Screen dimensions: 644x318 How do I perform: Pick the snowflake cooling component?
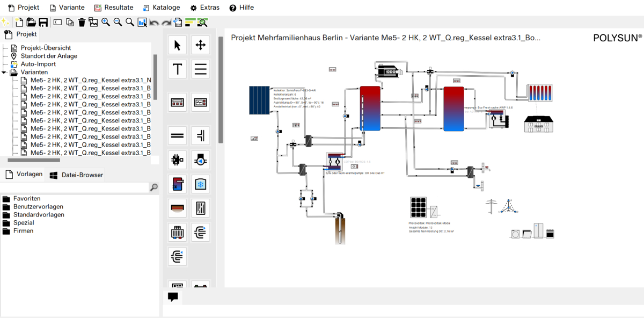(201, 184)
